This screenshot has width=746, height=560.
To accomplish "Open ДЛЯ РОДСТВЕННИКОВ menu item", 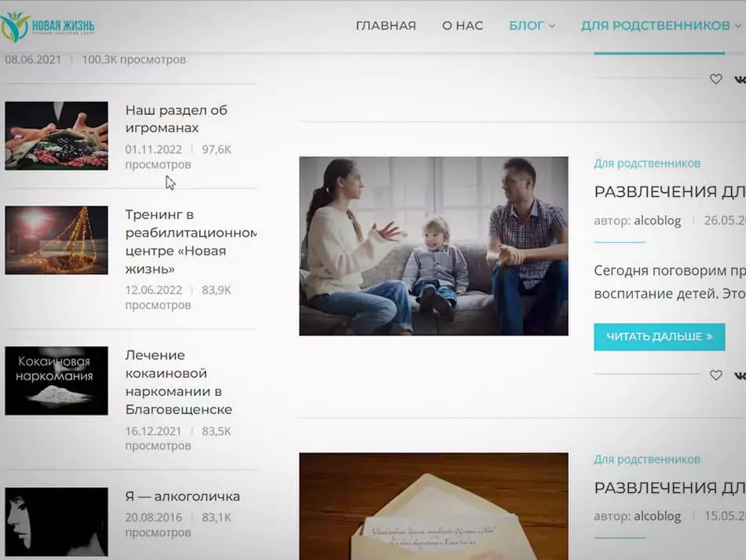I will 655,26.
